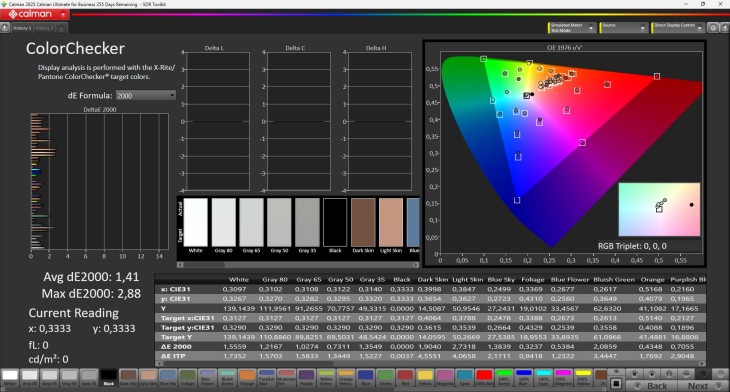
Task: Click the Read Continuous play button
Action: 652,374
